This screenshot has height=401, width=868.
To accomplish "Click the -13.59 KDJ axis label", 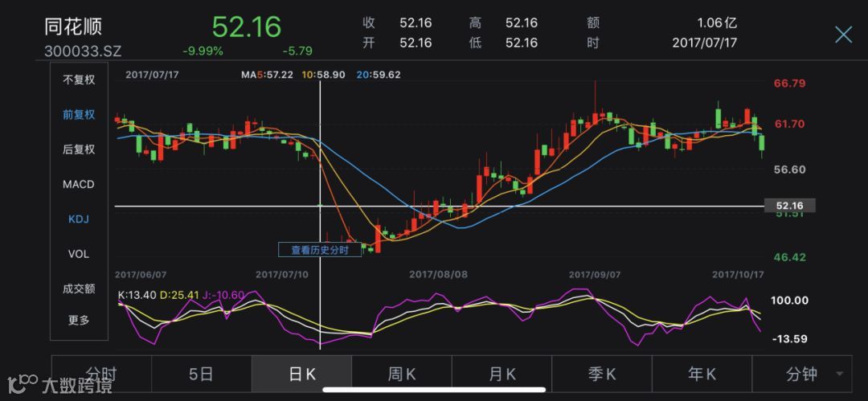I will (x=789, y=339).
